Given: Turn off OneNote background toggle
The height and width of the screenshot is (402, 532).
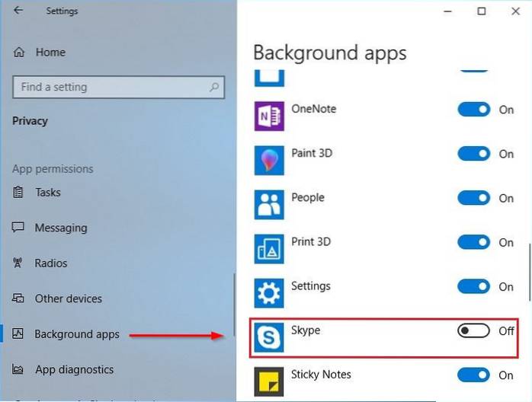Looking at the screenshot, I should 473,110.
